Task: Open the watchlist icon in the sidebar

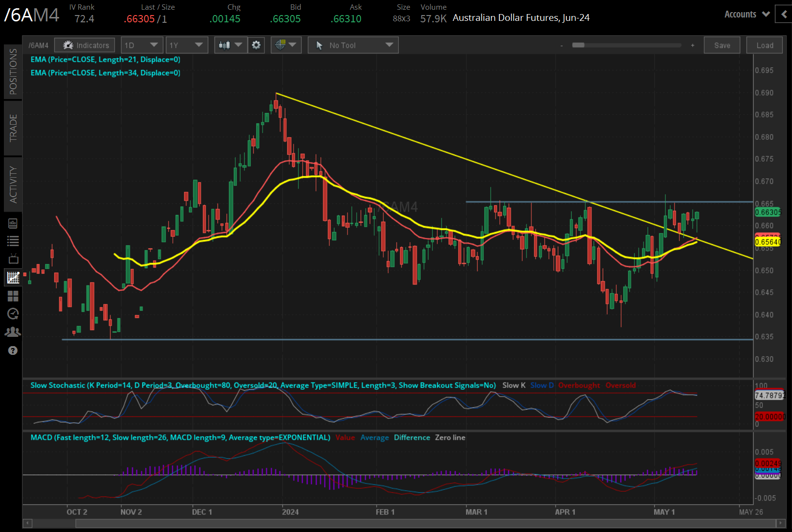Action: point(13,241)
